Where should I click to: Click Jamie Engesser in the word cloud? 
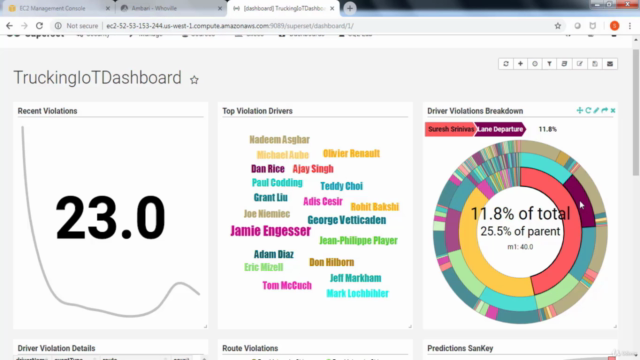[x=271, y=231]
